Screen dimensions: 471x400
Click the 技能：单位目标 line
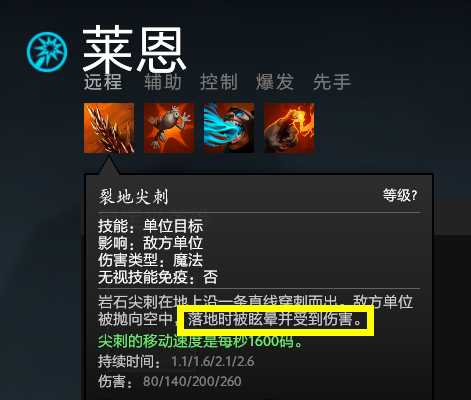[x=150, y=226]
